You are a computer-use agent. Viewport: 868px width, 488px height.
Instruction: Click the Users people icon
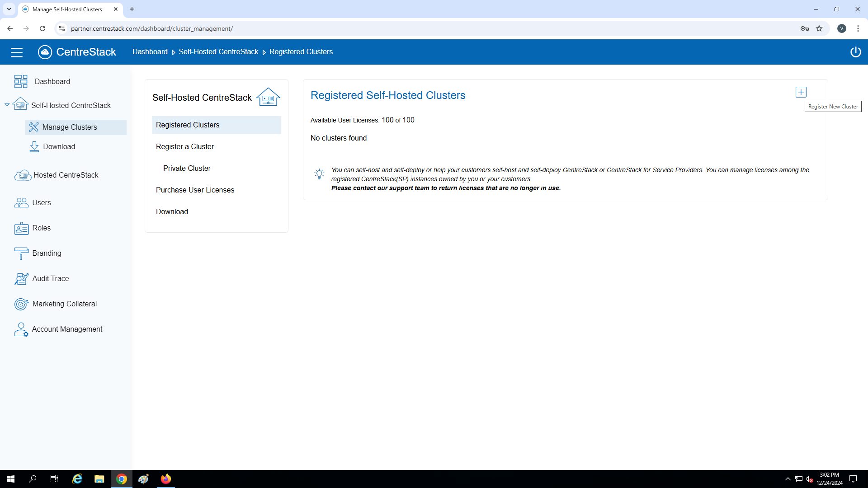pyautogui.click(x=21, y=202)
